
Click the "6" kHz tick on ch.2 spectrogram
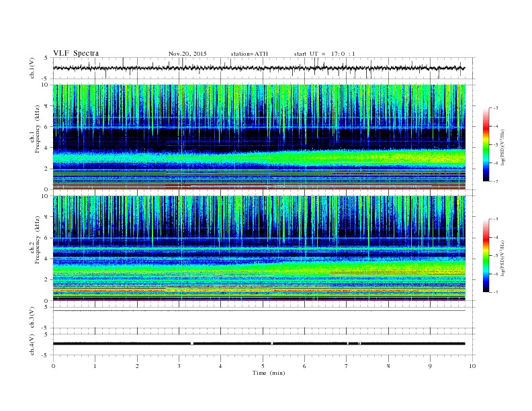tap(46, 238)
